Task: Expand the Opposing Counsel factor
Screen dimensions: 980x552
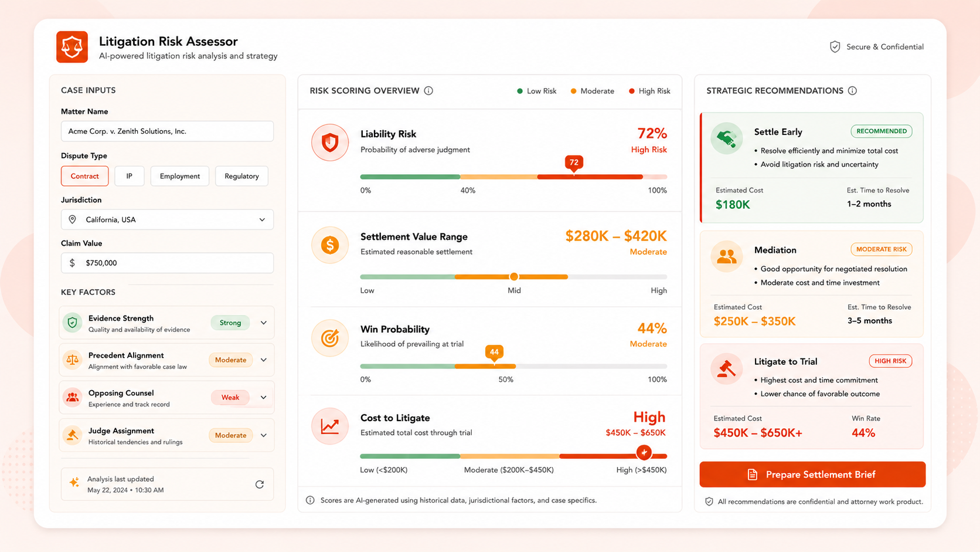Action: tap(264, 397)
